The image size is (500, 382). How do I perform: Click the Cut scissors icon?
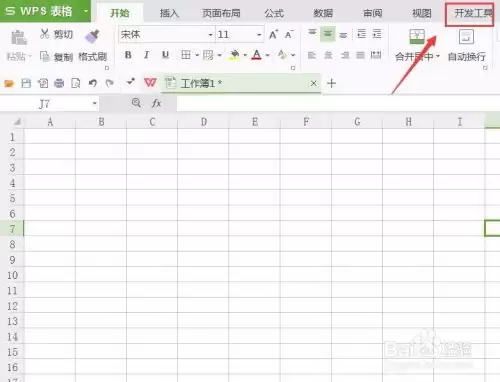44,34
